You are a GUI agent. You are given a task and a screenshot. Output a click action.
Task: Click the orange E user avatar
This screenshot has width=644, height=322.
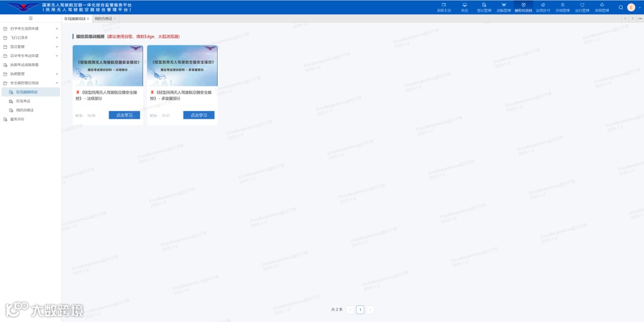[631, 7]
